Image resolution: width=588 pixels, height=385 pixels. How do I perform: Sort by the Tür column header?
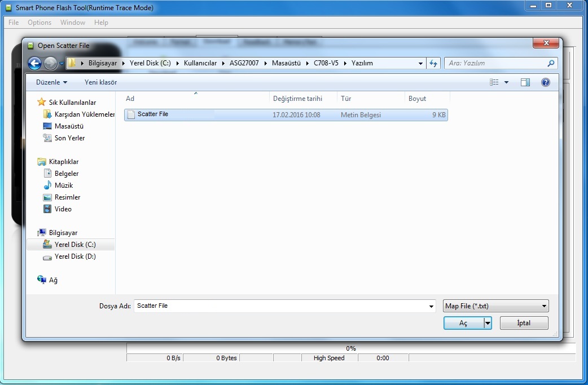point(371,99)
